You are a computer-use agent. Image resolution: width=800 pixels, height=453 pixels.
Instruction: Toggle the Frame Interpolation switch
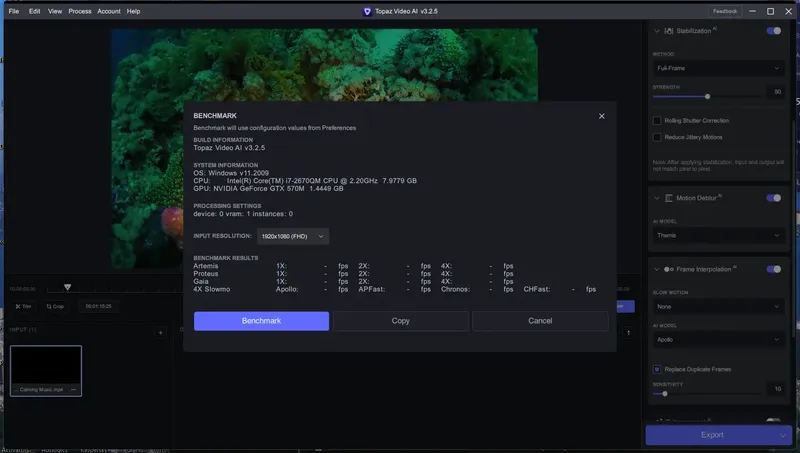pyautogui.click(x=773, y=269)
